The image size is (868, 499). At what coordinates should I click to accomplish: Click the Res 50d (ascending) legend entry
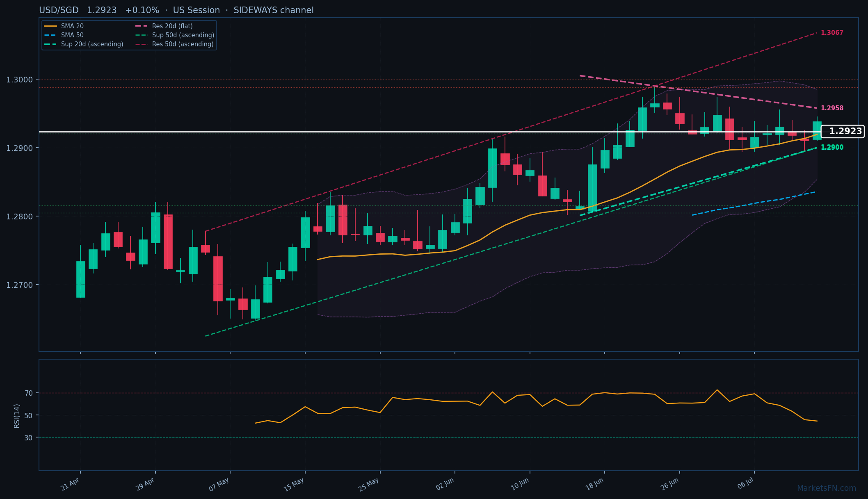(174, 44)
